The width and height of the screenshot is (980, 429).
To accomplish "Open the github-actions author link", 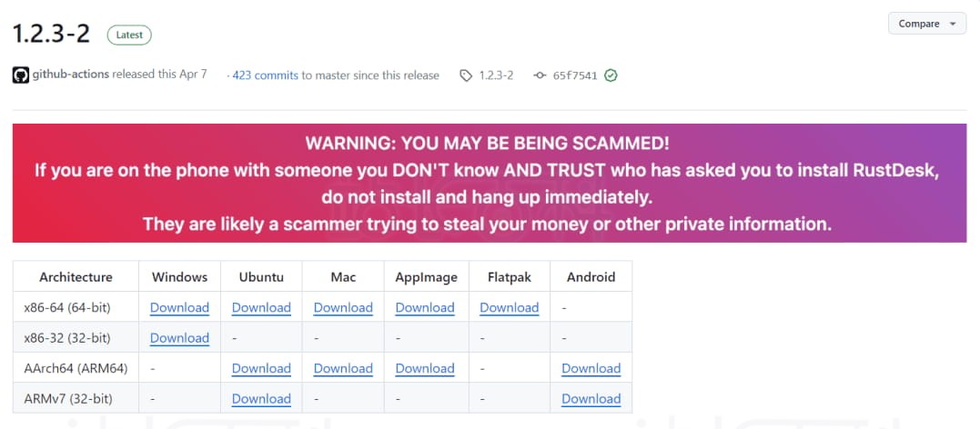I will pyautogui.click(x=71, y=75).
